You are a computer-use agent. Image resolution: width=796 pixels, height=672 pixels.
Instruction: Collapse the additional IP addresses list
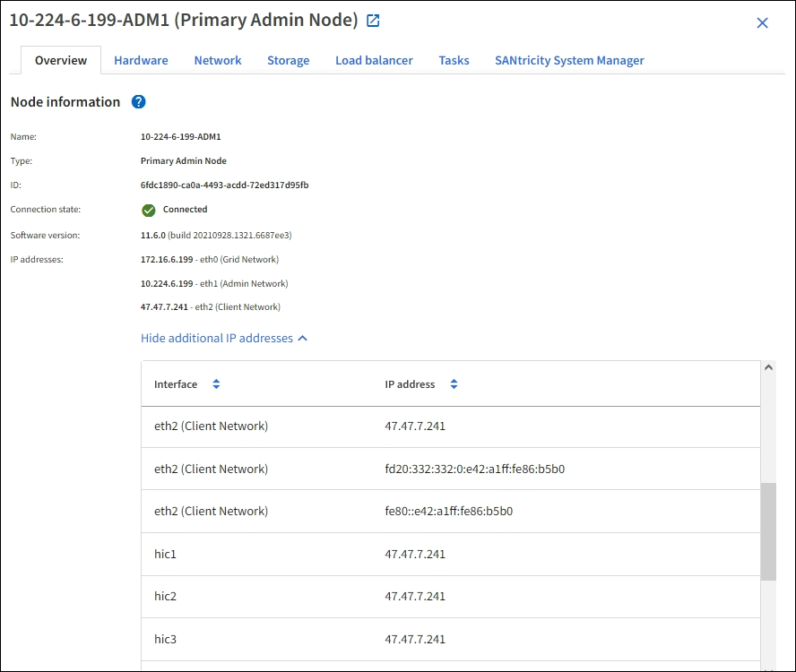click(224, 339)
